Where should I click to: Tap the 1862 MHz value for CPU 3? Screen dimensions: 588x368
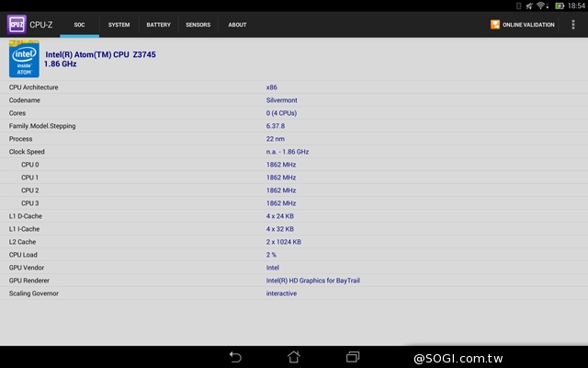[x=281, y=203]
